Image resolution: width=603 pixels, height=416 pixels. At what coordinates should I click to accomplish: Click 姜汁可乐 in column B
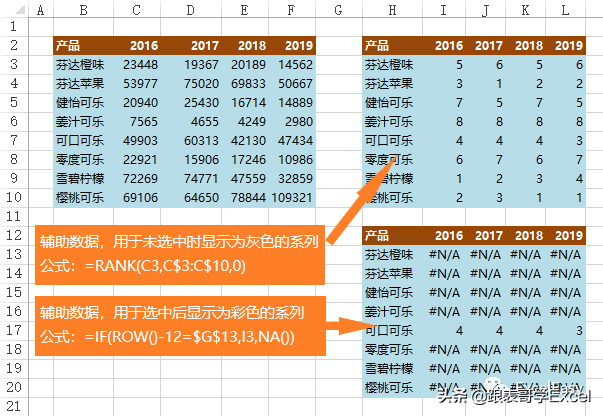83,121
